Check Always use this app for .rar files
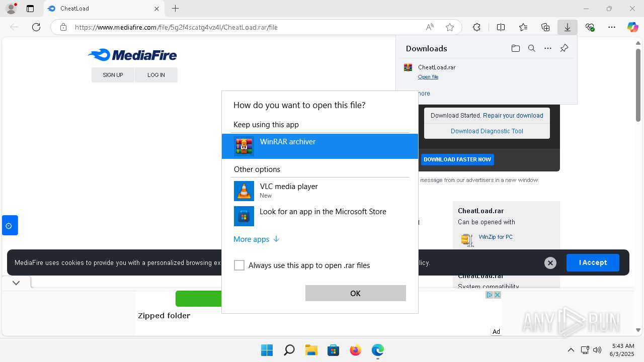 pos(239,265)
